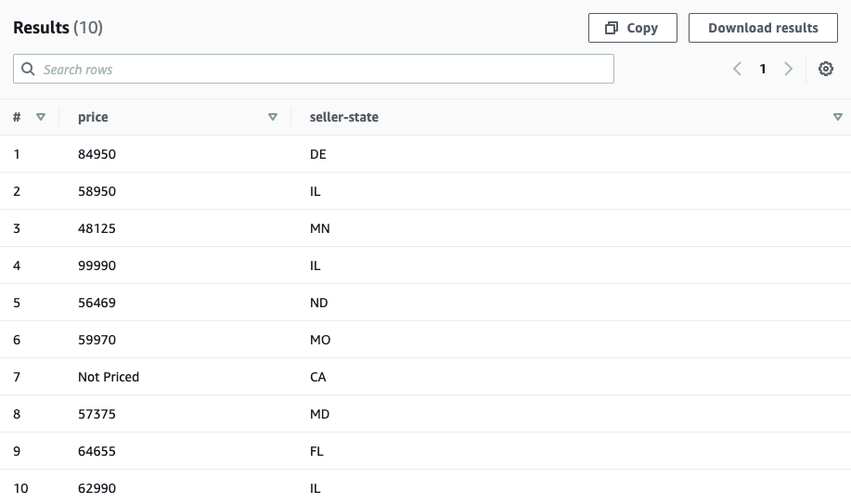Go to the next results page
Image resolution: width=851 pixels, height=504 pixels.
coord(788,69)
